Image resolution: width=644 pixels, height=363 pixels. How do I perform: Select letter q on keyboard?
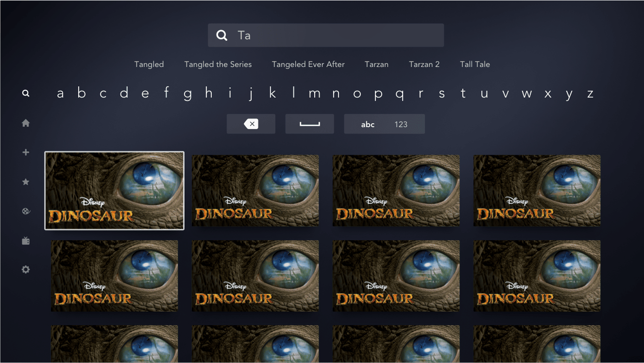(400, 95)
